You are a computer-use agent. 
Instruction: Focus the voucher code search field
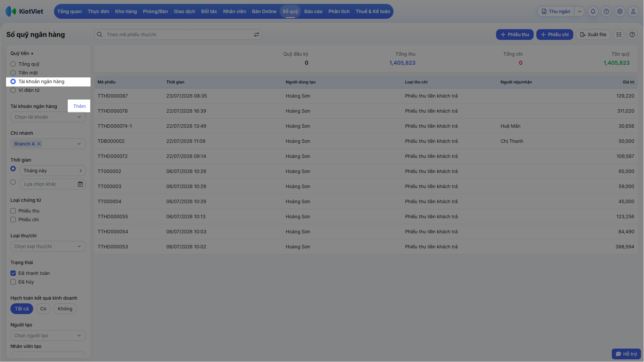click(x=178, y=35)
